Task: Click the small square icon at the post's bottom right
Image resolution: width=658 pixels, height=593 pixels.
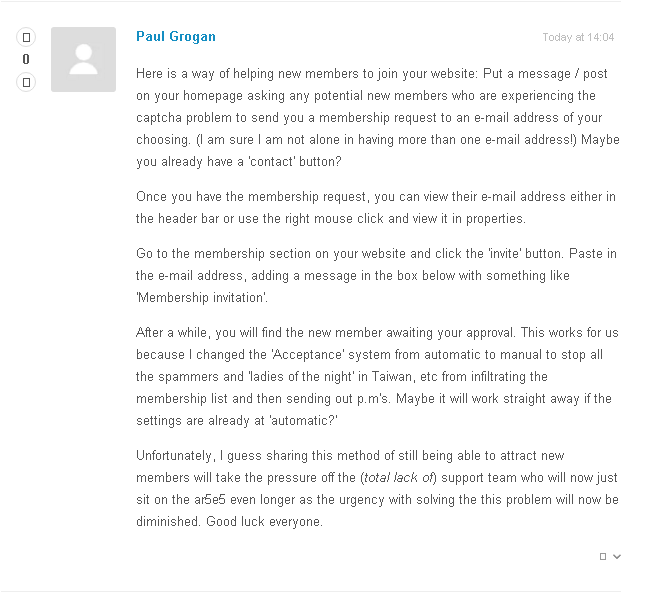Action: tap(603, 556)
